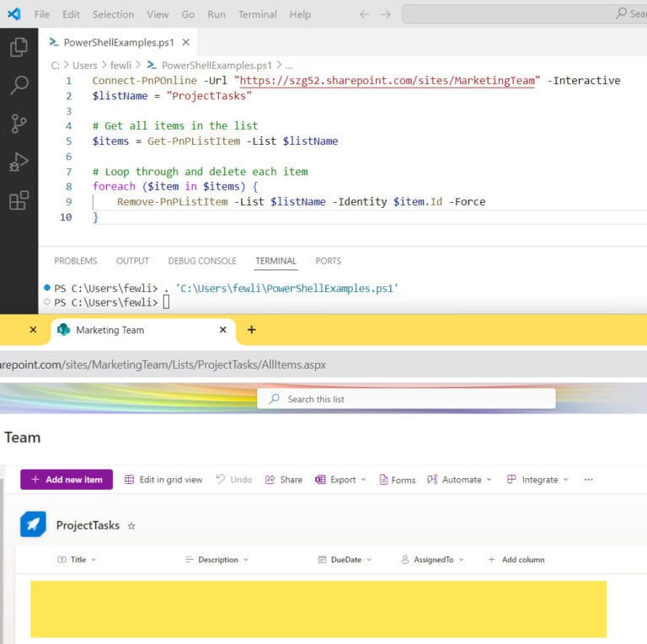
Task: Click the Search this list box
Action: pyautogui.click(x=406, y=399)
